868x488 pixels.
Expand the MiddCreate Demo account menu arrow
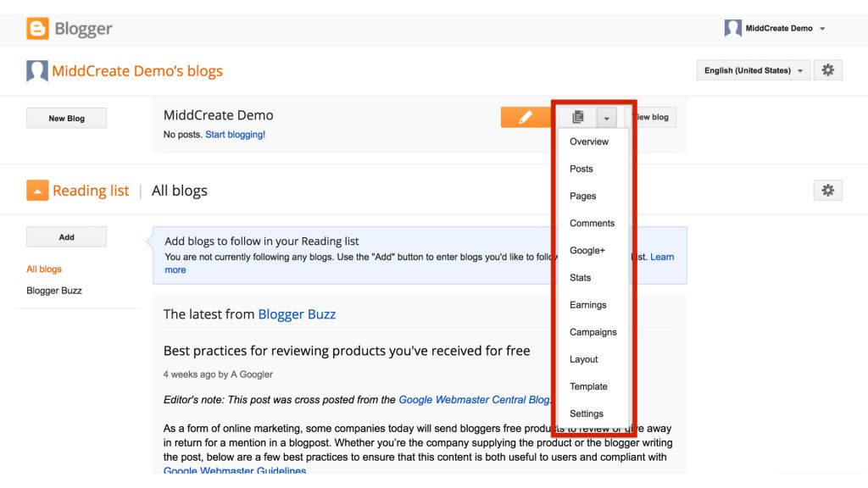click(x=822, y=29)
